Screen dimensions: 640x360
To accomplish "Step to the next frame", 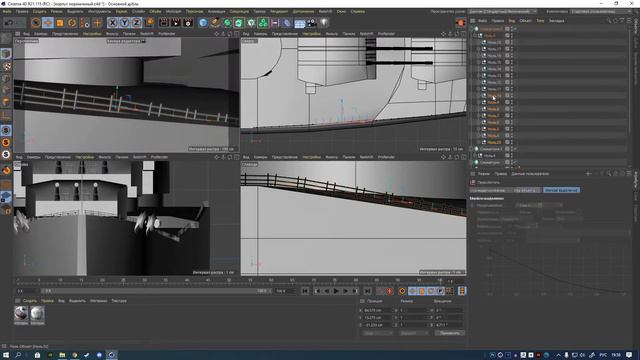I will click(345, 291).
